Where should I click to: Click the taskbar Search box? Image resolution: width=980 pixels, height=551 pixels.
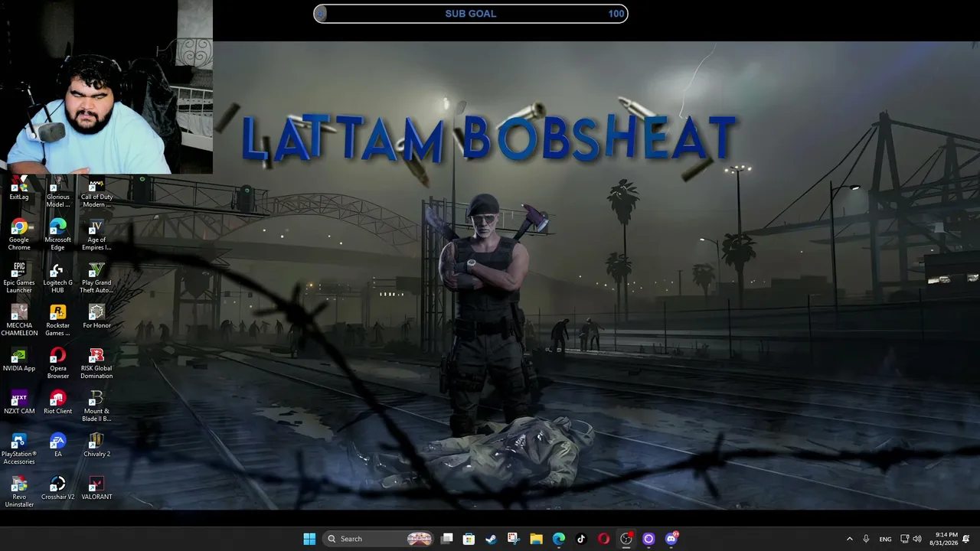point(378,539)
